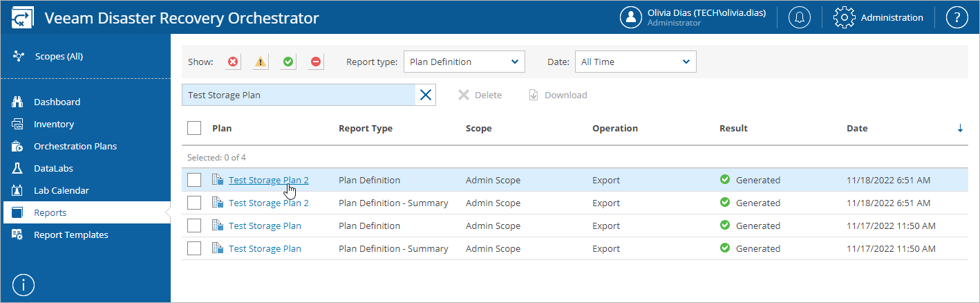Select the Test Storage Plan 2 Summary row checkbox
Viewport: 980px width, 303px height.
point(194,203)
